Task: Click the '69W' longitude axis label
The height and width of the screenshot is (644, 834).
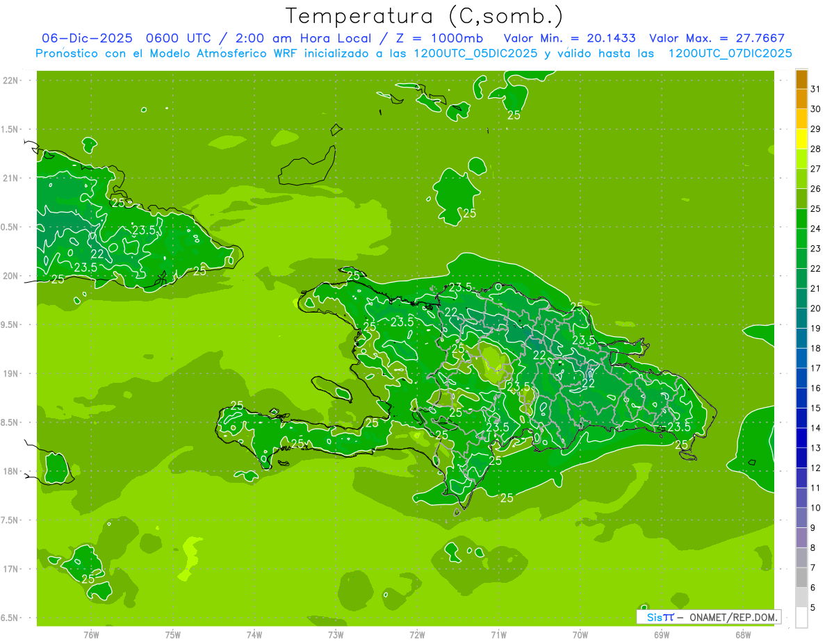Action: point(662,634)
